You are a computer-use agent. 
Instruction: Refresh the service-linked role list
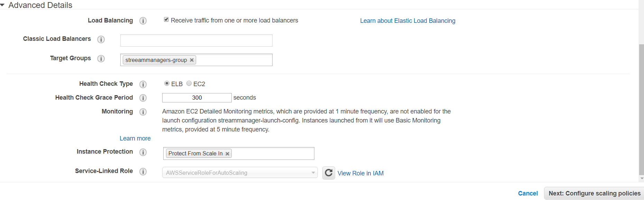[x=329, y=173]
